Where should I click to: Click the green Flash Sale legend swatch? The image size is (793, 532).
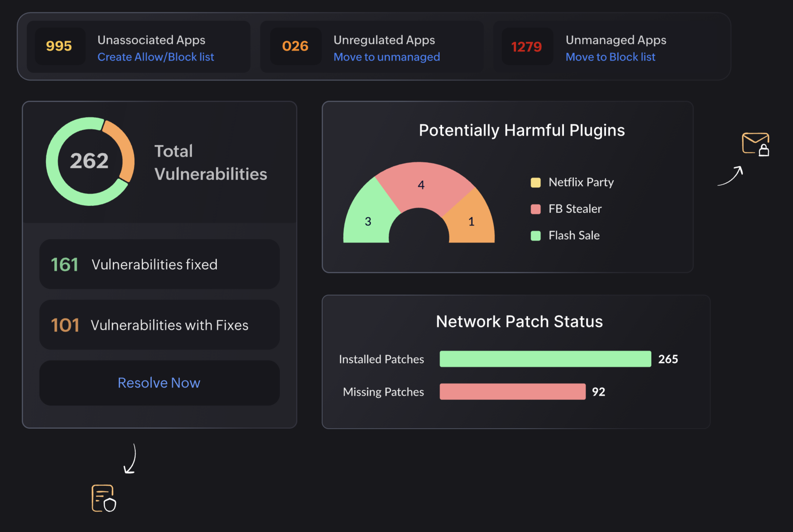[x=535, y=236]
